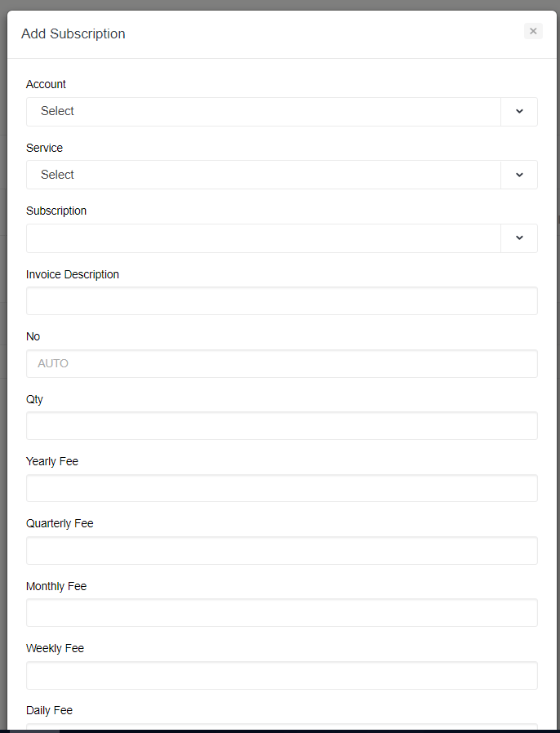Click the Account dropdown arrow

point(519,112)
